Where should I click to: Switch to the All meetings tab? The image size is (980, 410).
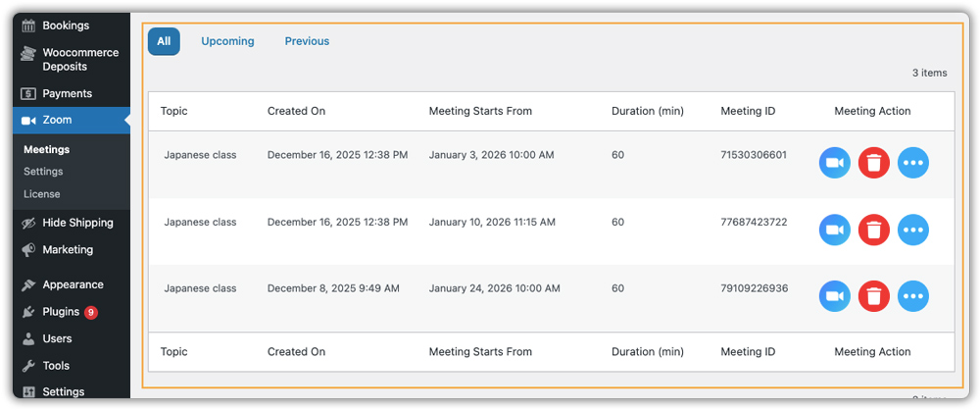click(x=164, y=41)
